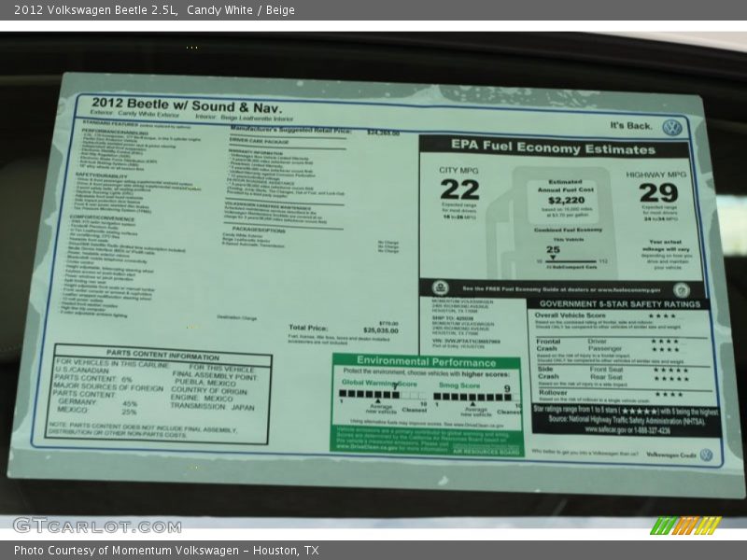747x560 pixels.
Task: Click the colored stripes logo beside GTCARLOT.COM
Action: click(x=686, y=525)
